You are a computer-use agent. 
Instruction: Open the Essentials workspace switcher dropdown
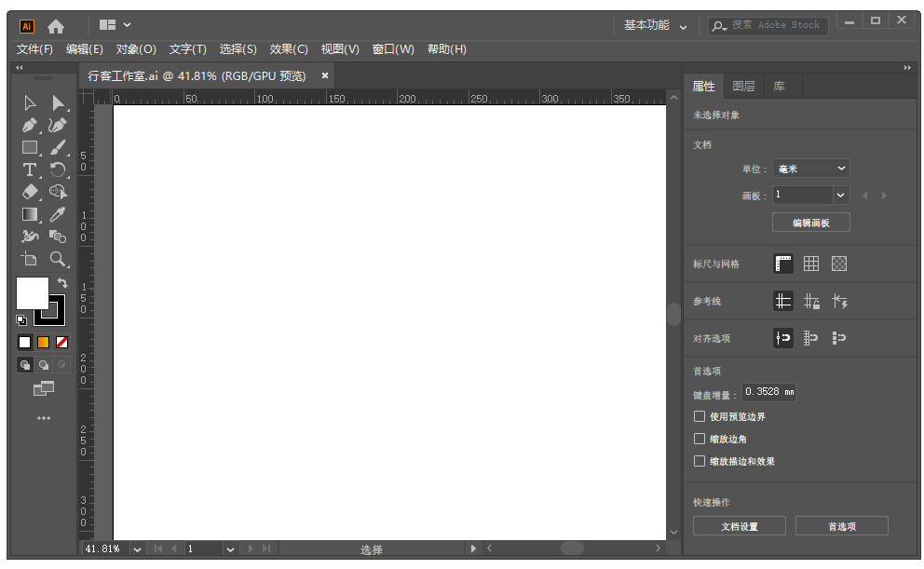click(656, 25)
